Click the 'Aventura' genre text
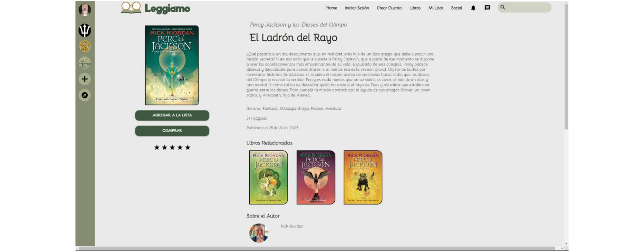 tap(333, 109)
